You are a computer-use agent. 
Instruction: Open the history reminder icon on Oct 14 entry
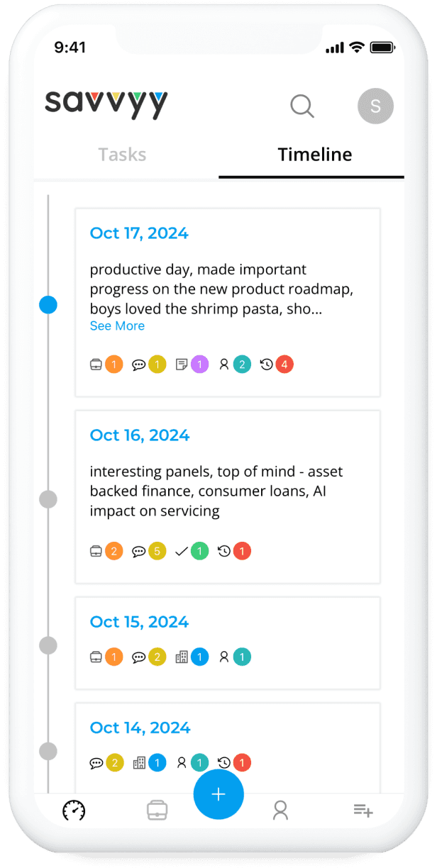pyautogui.click(x=225, y=762)
